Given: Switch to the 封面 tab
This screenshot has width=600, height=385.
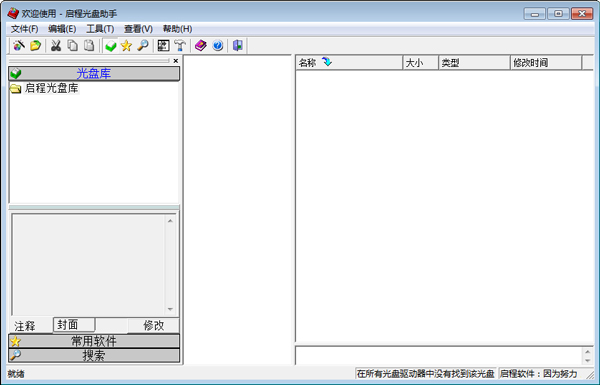Looking at the screenshot, I should tap(74, 325).
